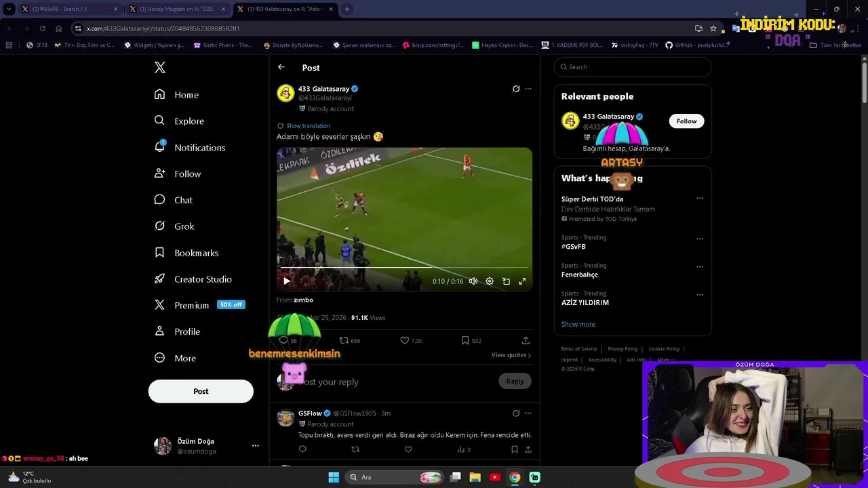Open options for Fenerbahçe trend
The height and width of the screenshot is (488, 868).
coord(700,266)
